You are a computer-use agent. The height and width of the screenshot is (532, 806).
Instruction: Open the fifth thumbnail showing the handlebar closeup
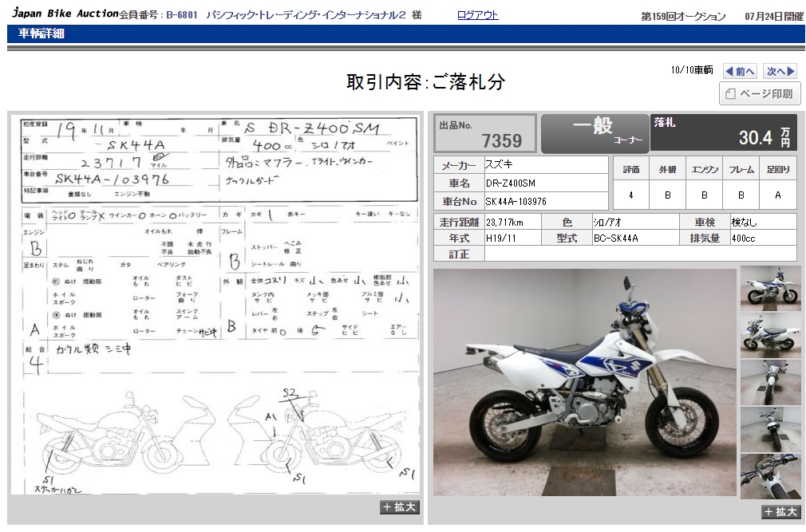[x=770, y=476]
